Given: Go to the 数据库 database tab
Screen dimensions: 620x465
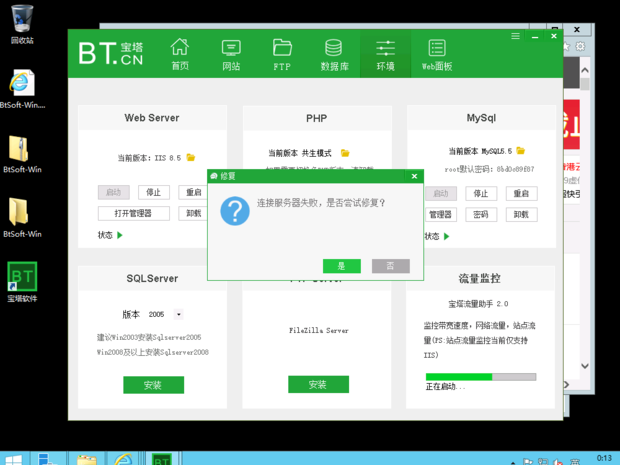Looking at the screenshot, I should pyautogui.click(x=334, y=54).
